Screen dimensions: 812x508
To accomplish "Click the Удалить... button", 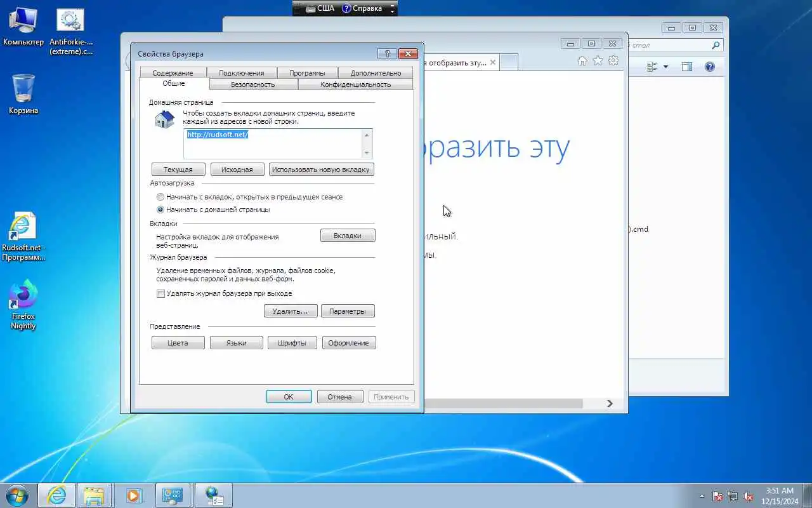I will tap(290, 311).
